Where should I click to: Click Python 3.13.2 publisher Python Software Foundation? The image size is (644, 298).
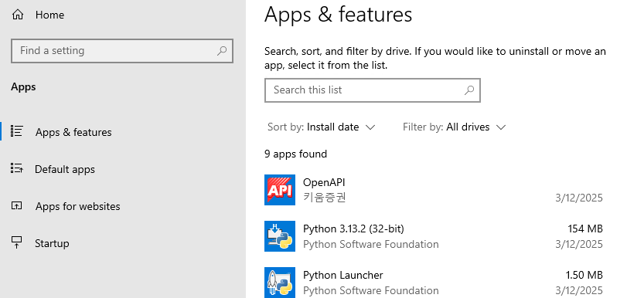point(371,244)
